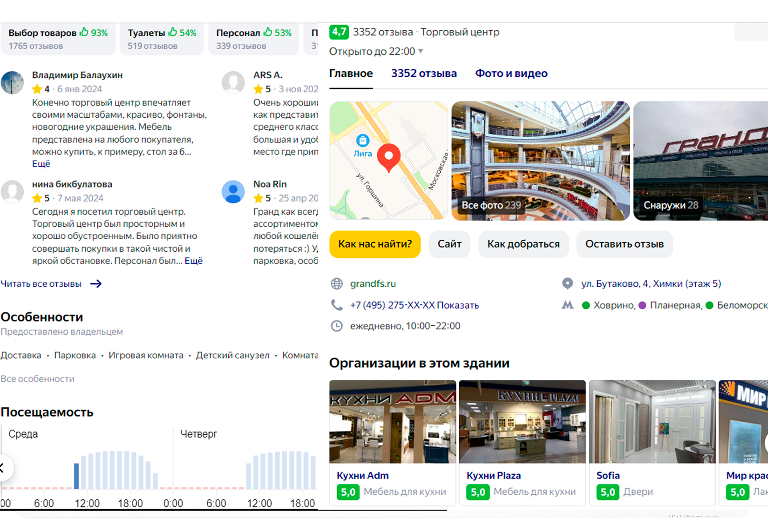
Task: Reveal the full phone number via Показать
Action: pos(458,305)
